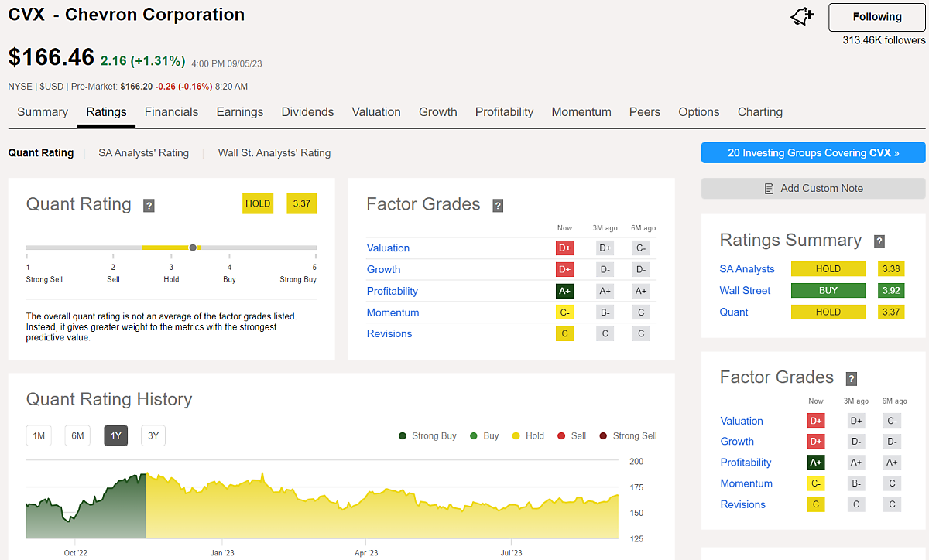
Task: Open Profitability link in sidebar Factor Grades
Action: [746, 463]
